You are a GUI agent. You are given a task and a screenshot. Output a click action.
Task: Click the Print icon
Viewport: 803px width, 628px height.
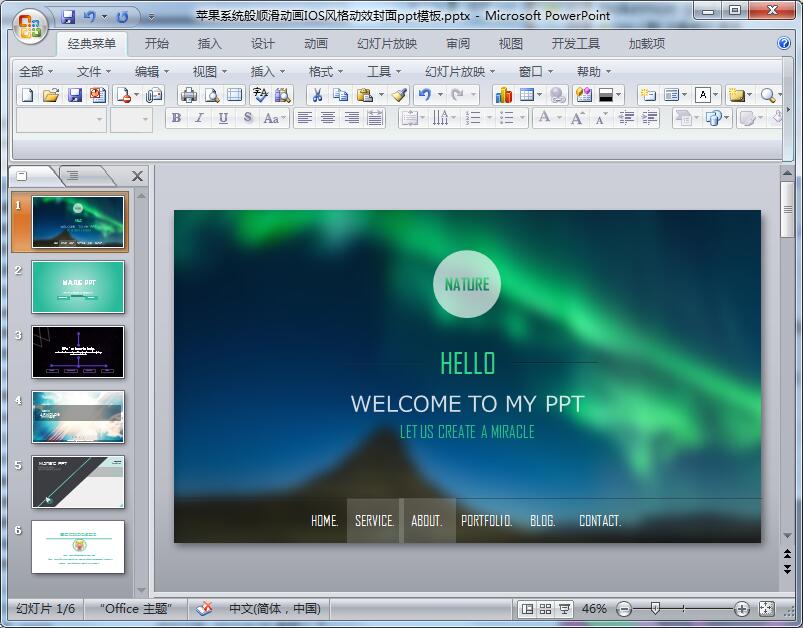coord(188,95)
